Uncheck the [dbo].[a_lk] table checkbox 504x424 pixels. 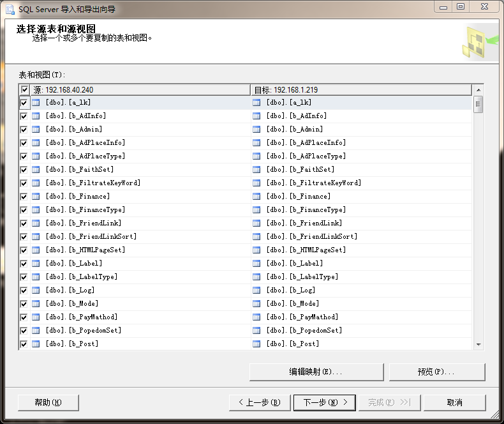24,103
